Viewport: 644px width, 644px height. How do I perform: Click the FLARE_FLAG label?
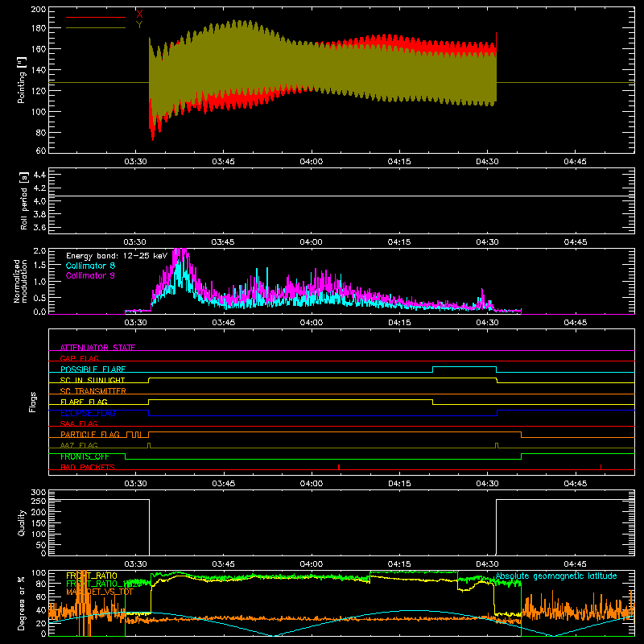click(x=84, y=402)
